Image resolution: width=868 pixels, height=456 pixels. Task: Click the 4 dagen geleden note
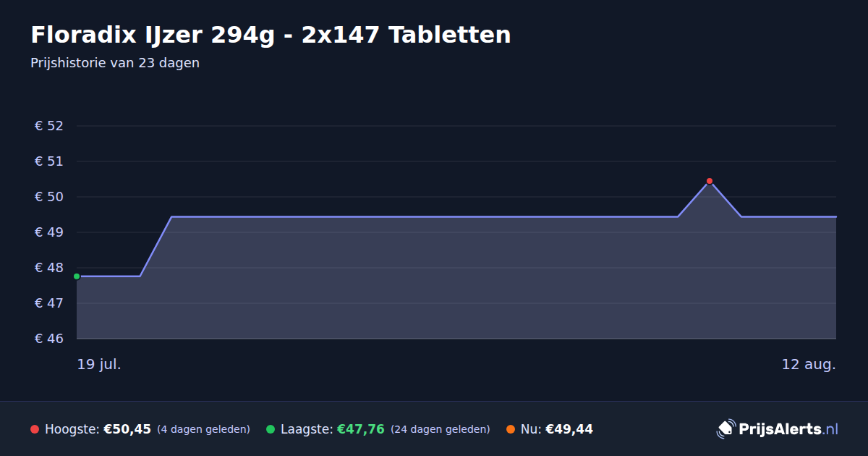[203, 429]
